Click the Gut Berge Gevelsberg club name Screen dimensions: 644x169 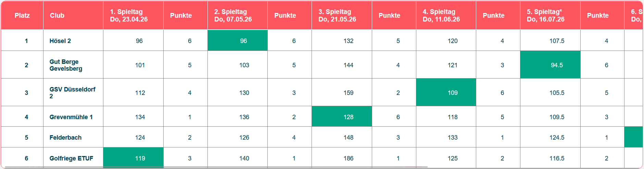tap(66, 65)
